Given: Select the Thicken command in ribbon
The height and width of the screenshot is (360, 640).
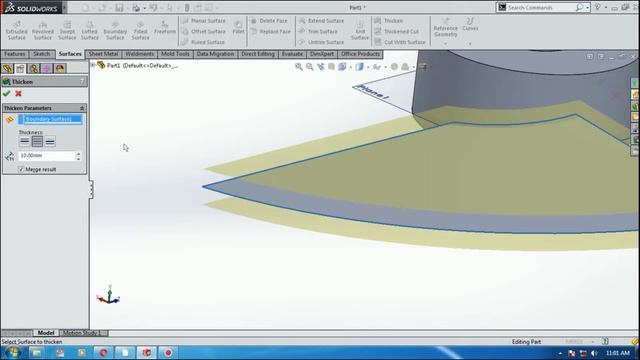Looking at the screenshot, I should 389,20.
